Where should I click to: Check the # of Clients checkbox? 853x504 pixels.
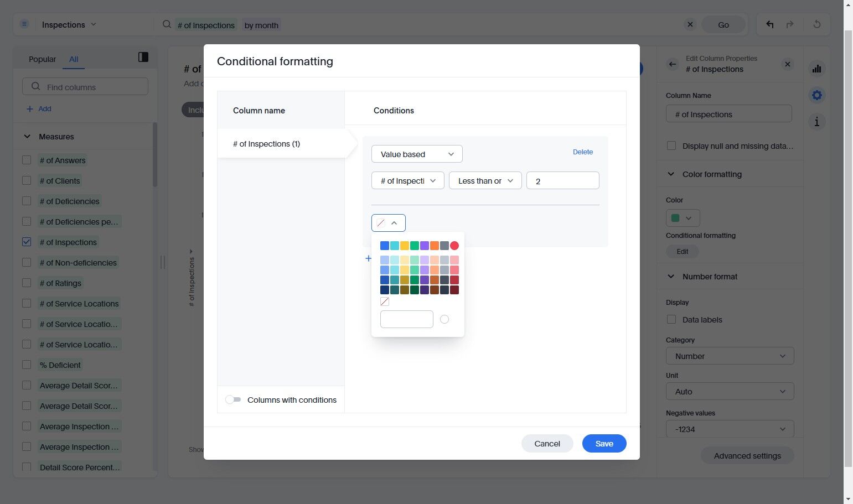(x=27, y=180)
